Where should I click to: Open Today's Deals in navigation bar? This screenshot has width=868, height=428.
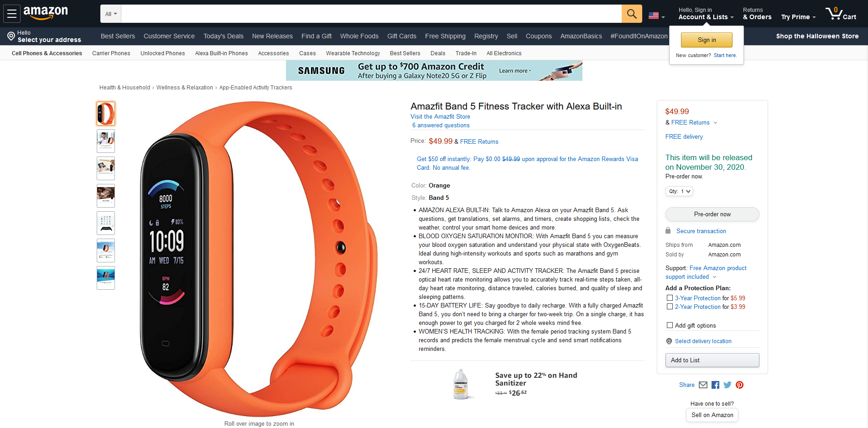point(223,36)
